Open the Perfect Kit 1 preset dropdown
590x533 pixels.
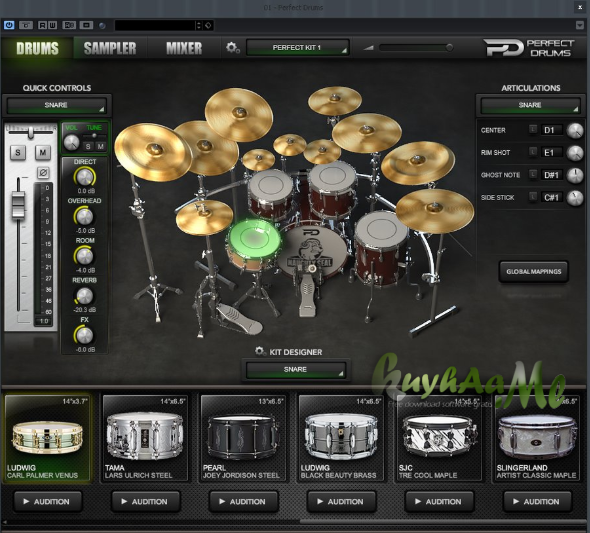[297, 48]
